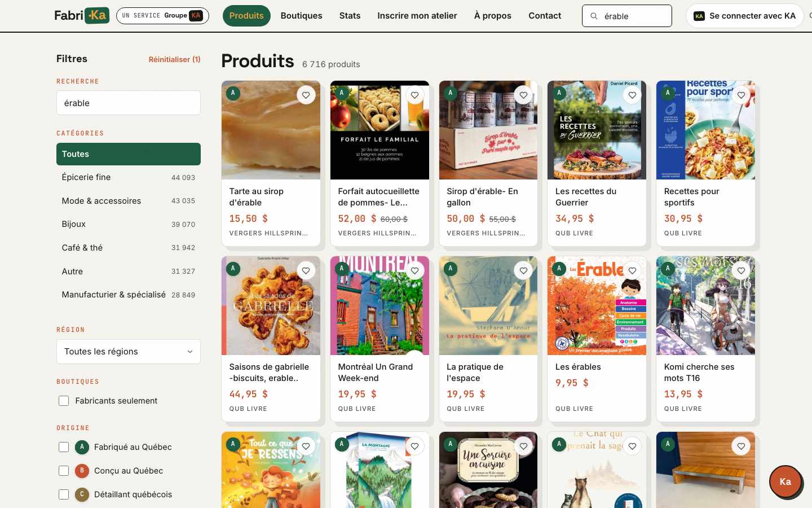
Task: Click the A badge on Sirop d'érable gallon card
Action: 450,93
